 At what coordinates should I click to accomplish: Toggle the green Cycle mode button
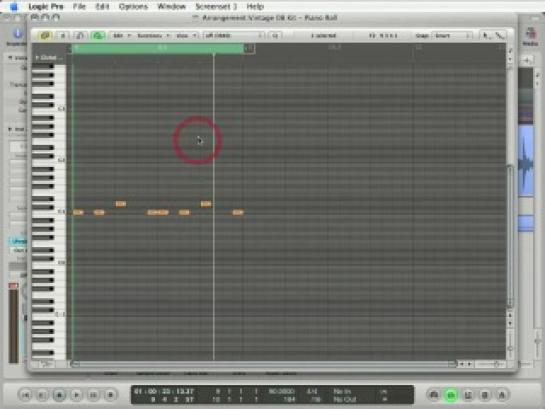tap(451, 395)
